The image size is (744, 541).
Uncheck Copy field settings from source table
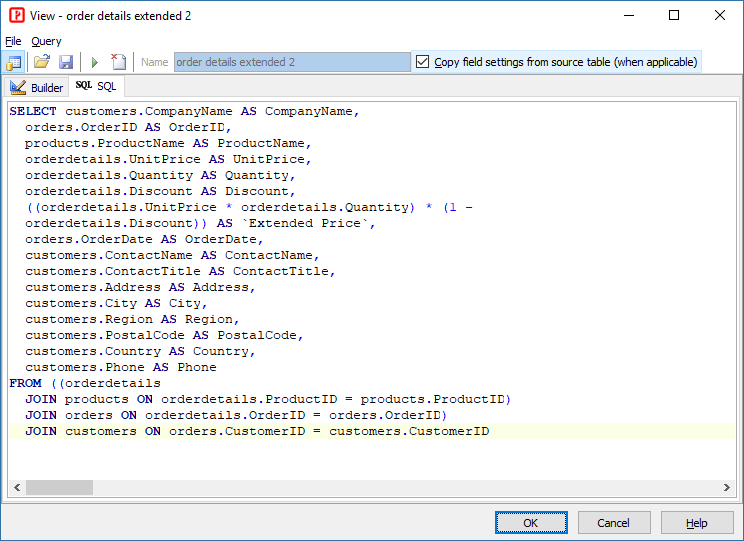422,62
